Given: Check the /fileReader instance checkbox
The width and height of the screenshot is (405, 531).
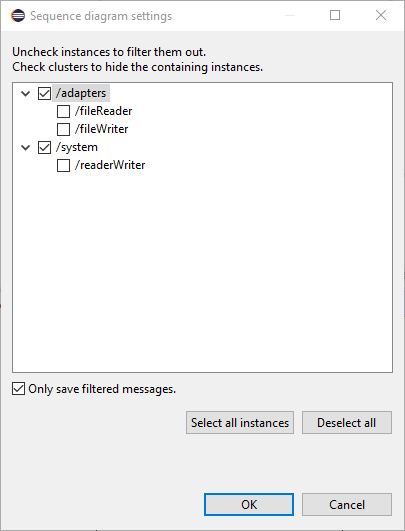Looking at the screenshot, I should (63, 111).
